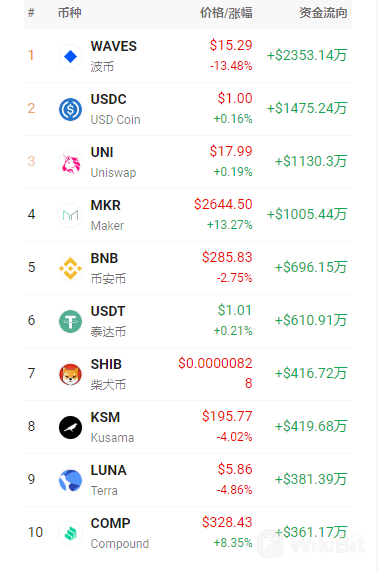Click WAVES fund inflow +$2353.14万
Screen dimensions: 378x572
click(307, 55)
